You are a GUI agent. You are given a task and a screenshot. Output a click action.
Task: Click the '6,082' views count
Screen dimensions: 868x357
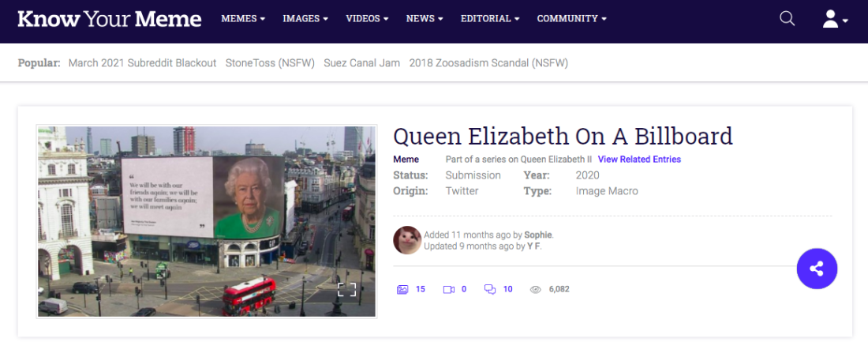tap(559, 289)
